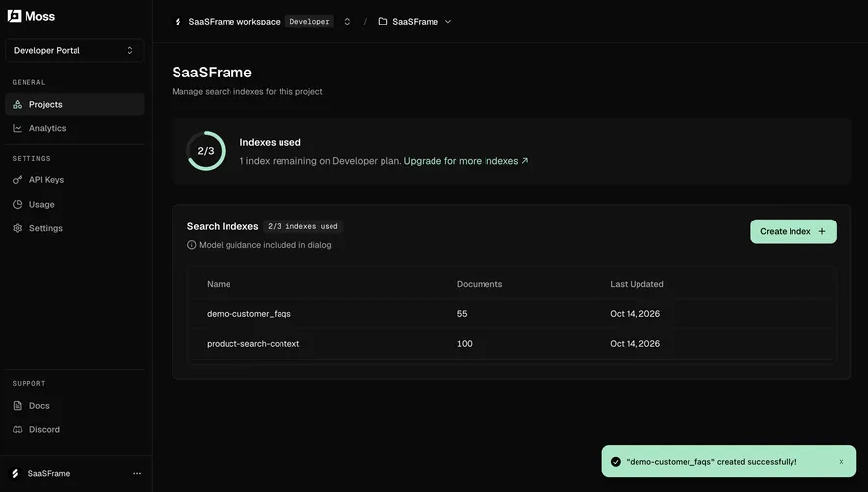
Task: Click the workspace bolt icon in breadcrumb
Action: point(178,22)
